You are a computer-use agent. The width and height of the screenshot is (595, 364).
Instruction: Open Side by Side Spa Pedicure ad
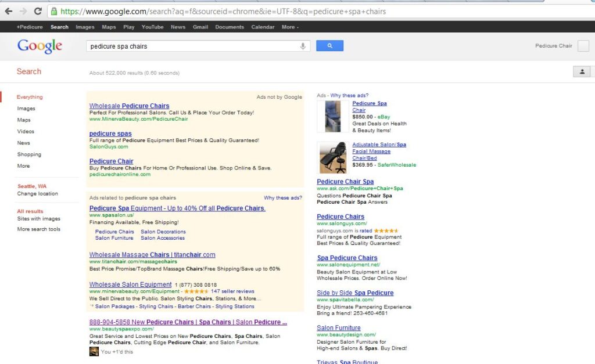355,293
